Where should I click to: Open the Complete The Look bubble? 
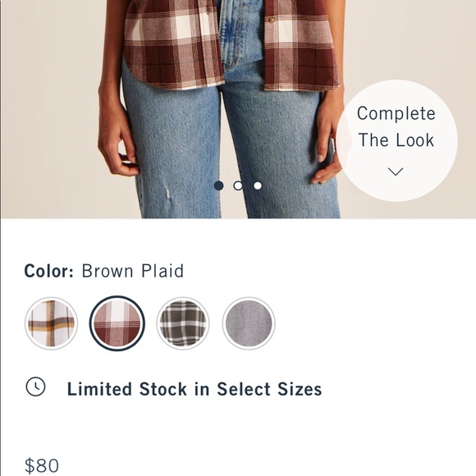(x=396, y=140)
